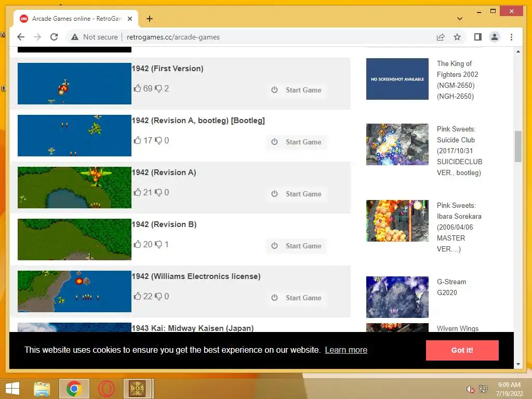
Task: Thumbs up 1942 (Revision A, bootleg)
Action: coord(137,140)
